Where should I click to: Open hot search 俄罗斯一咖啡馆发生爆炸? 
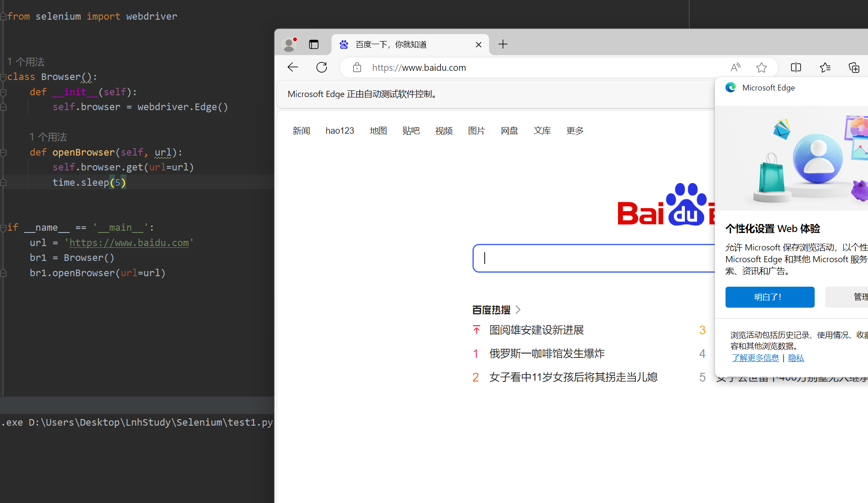tap(547, 354)
